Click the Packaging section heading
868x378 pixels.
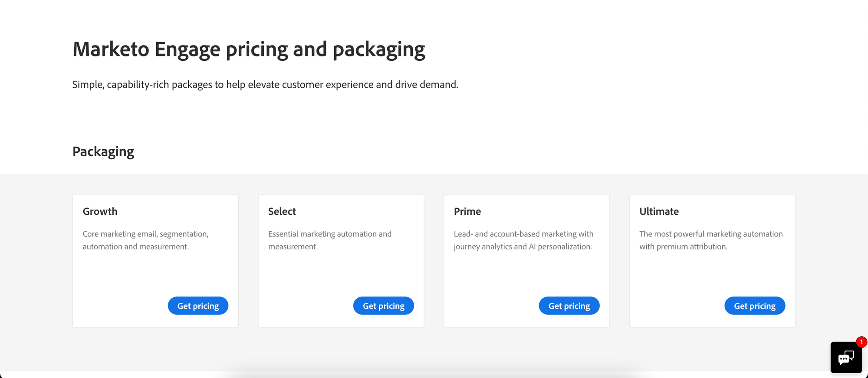[103, 151]
